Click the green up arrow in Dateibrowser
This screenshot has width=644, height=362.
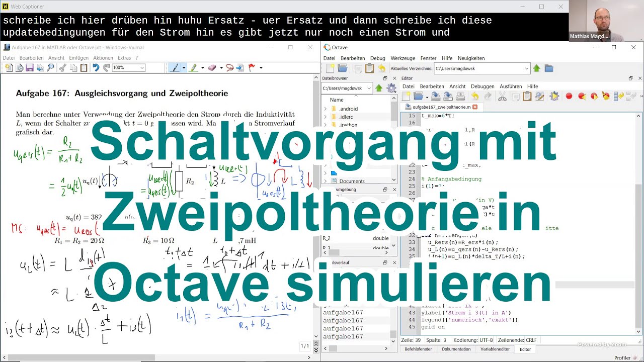(379, 88)
